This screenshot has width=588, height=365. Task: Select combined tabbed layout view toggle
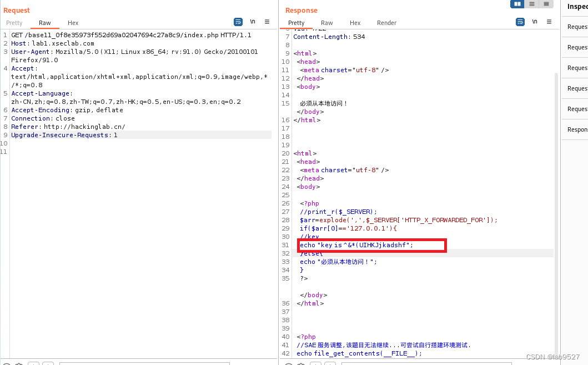point(546,4)
